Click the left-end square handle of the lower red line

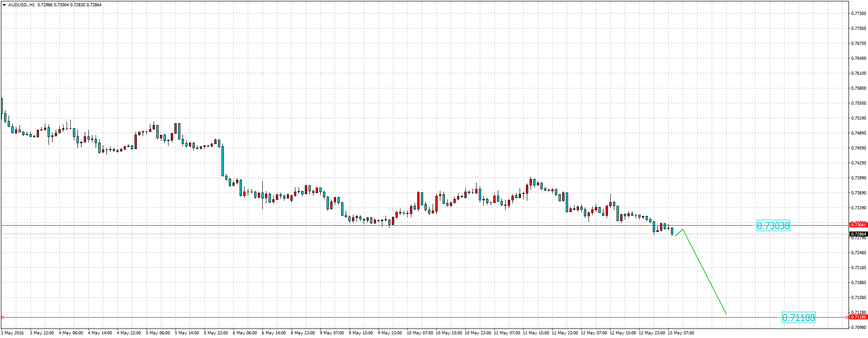(2, 317)
